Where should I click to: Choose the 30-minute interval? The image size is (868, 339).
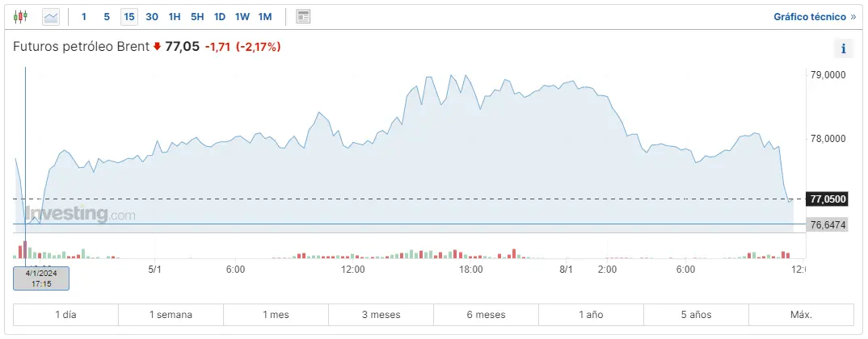pyautogui.click(x=152, y=16)
